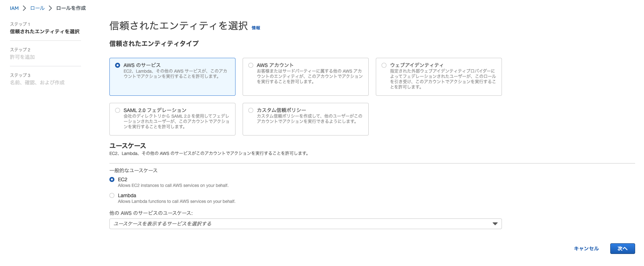Screen dimensions: 644x266
Task: Open the service use case dropdown
Action: point(305,224)
